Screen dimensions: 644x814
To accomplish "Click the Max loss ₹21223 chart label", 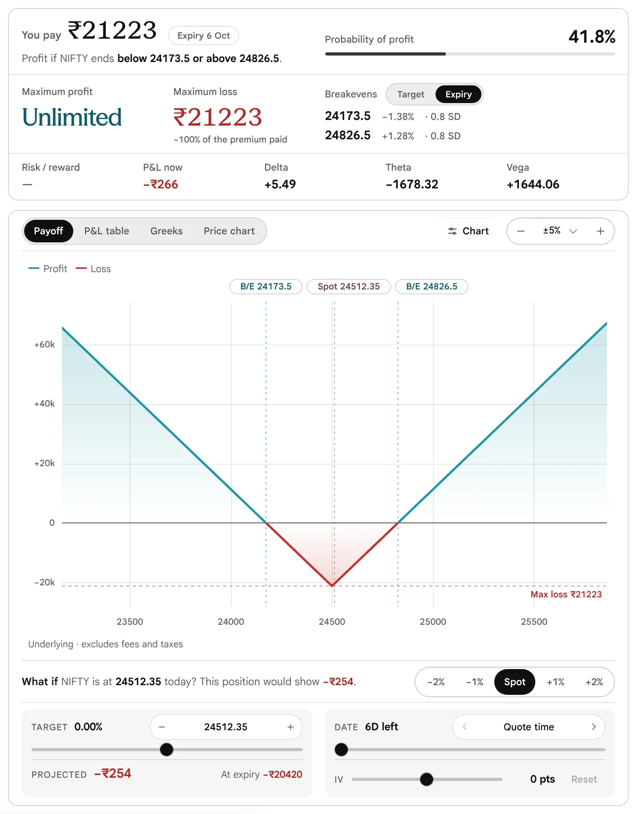I will [x=566, y=595].
